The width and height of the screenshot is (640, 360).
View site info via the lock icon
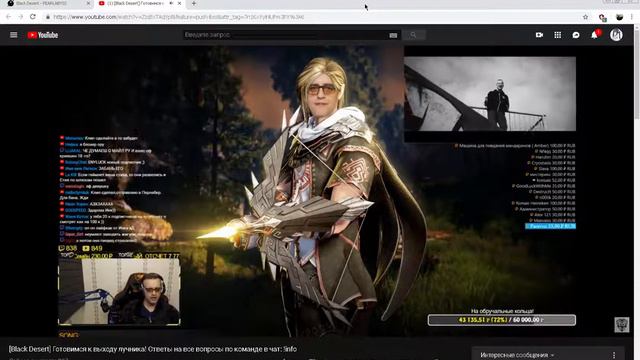tap(48, 17)
